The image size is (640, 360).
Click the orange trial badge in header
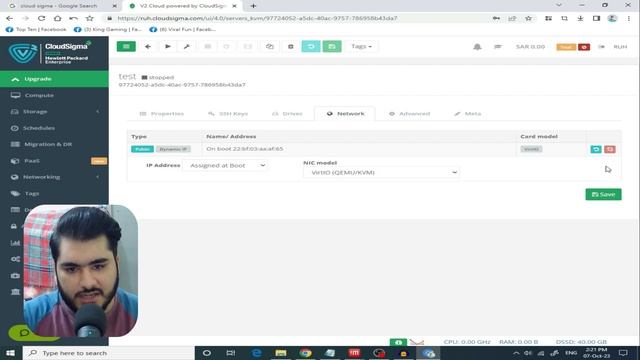(x=566, y=47)
